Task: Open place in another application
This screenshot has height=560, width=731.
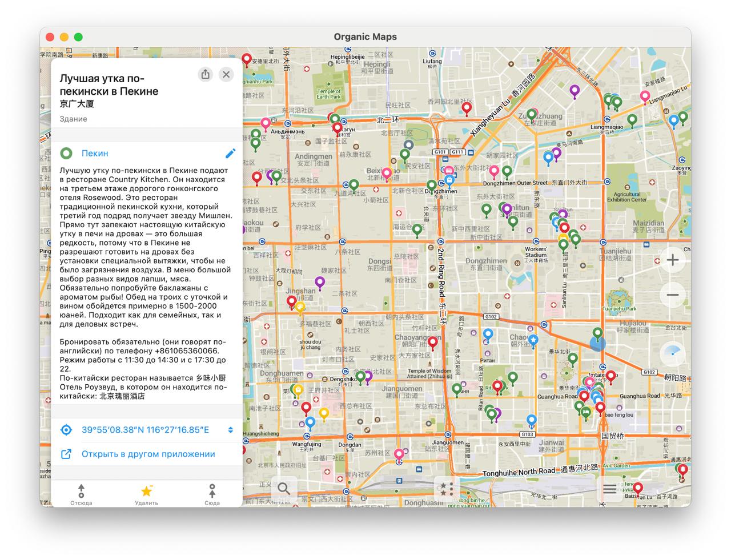Action: [148, 454]
